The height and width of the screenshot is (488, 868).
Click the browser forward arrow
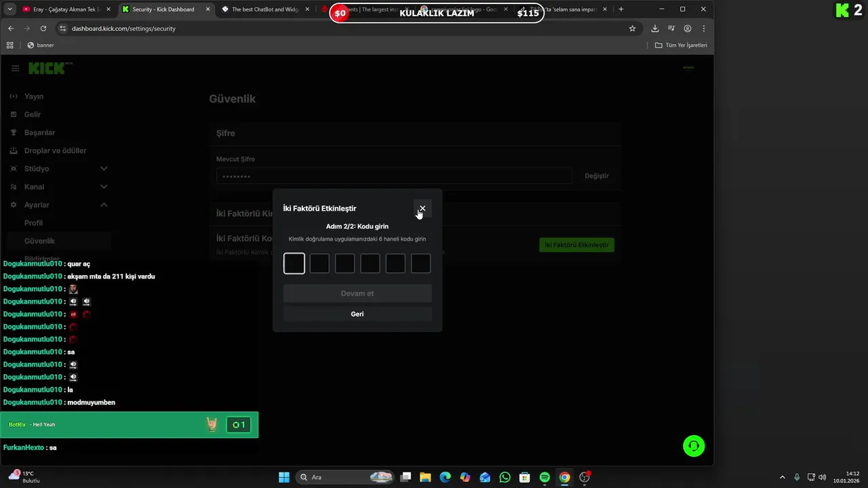27,28
